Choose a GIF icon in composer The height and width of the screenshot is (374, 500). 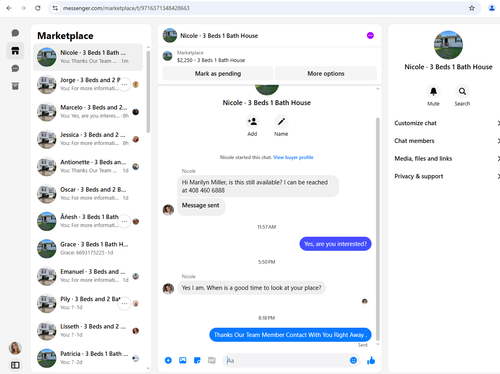[x=212, y=360]
